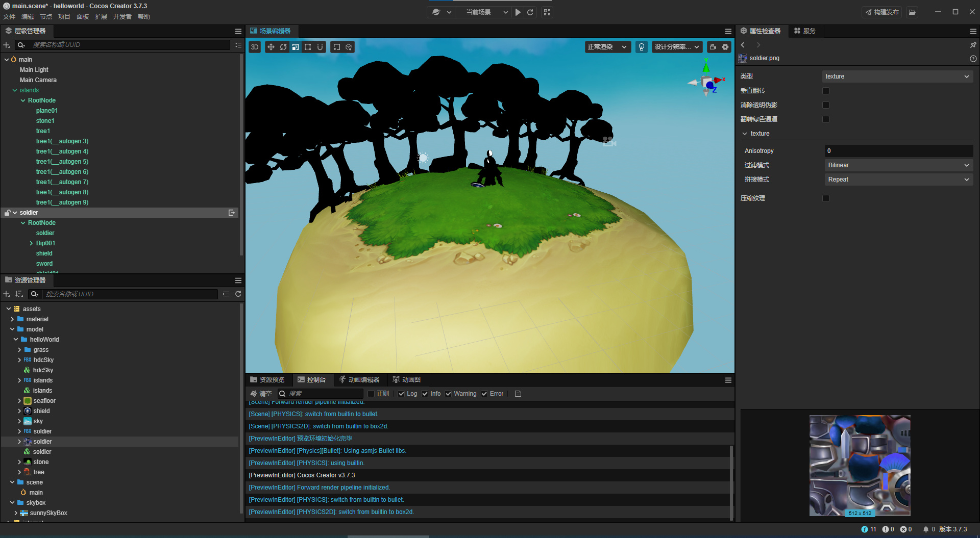
Task: Open the 扩展 menu
Action: click(x=101, y=17)
